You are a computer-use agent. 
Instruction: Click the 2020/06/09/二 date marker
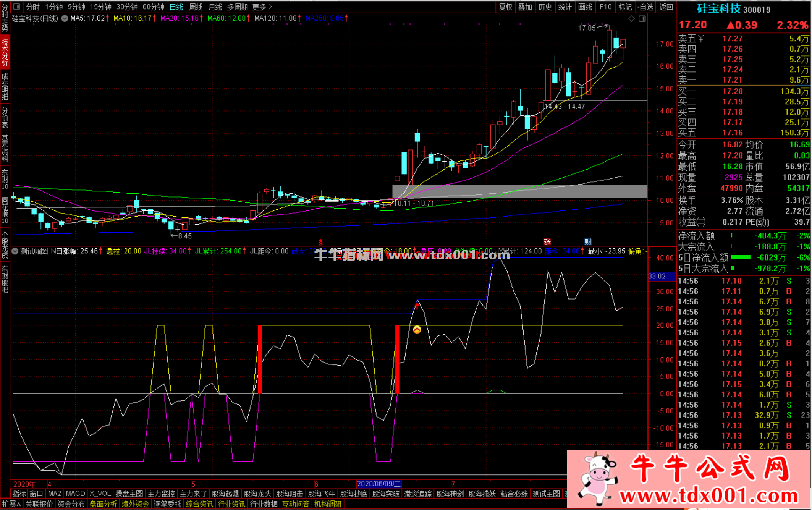click(x=379, y=484)
